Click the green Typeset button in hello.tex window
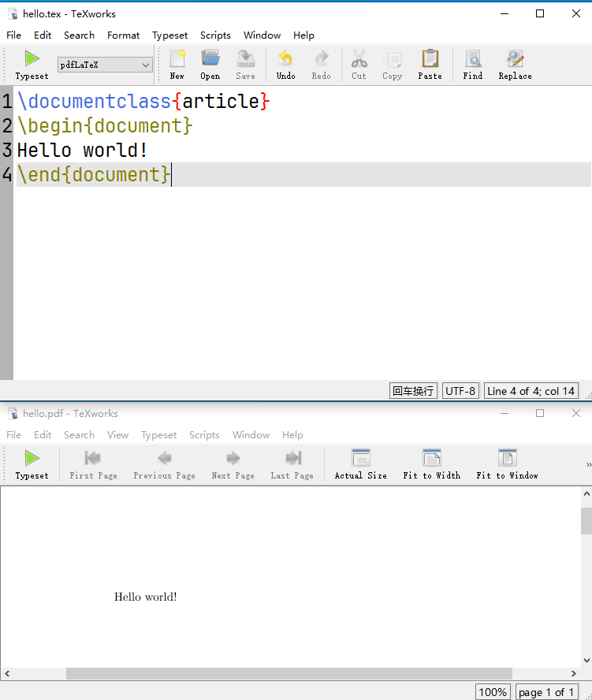 coord(32,65)
